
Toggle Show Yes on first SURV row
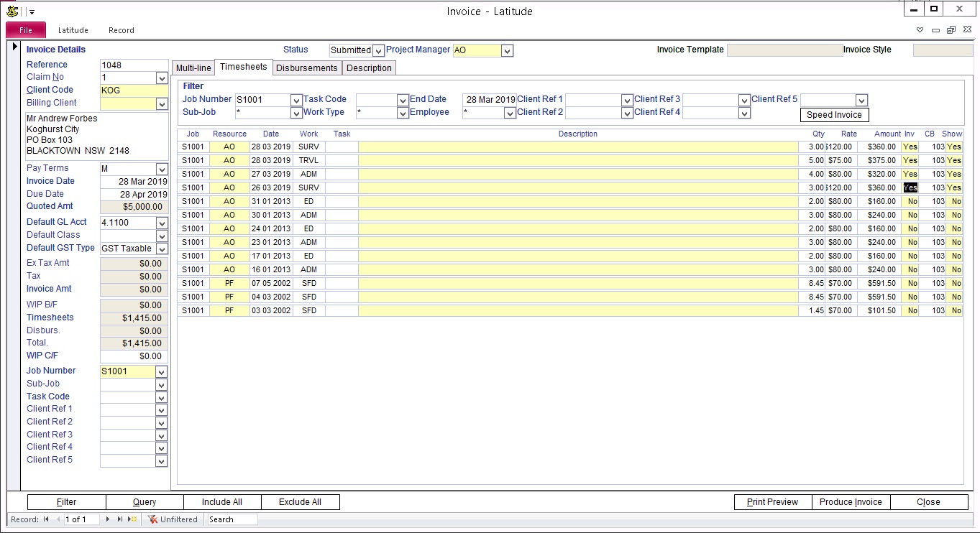tap(954, 147)
